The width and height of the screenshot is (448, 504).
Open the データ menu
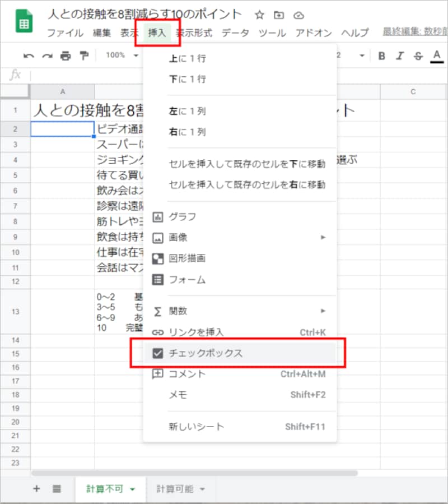click(235, 33)
